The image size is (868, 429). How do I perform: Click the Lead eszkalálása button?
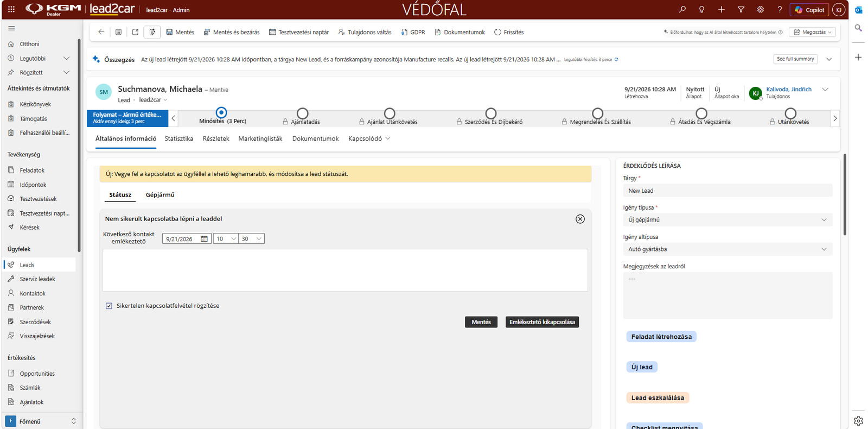point(658,398)
